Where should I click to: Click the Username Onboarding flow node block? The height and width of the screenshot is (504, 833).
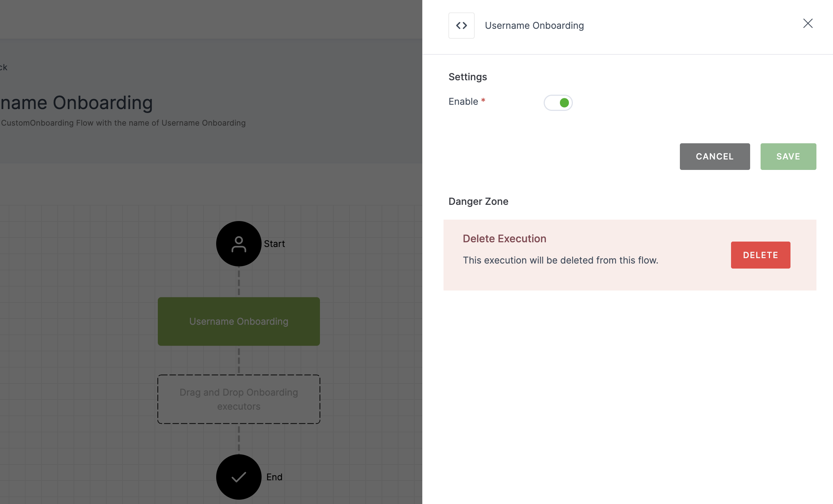(x=239, y=321)
